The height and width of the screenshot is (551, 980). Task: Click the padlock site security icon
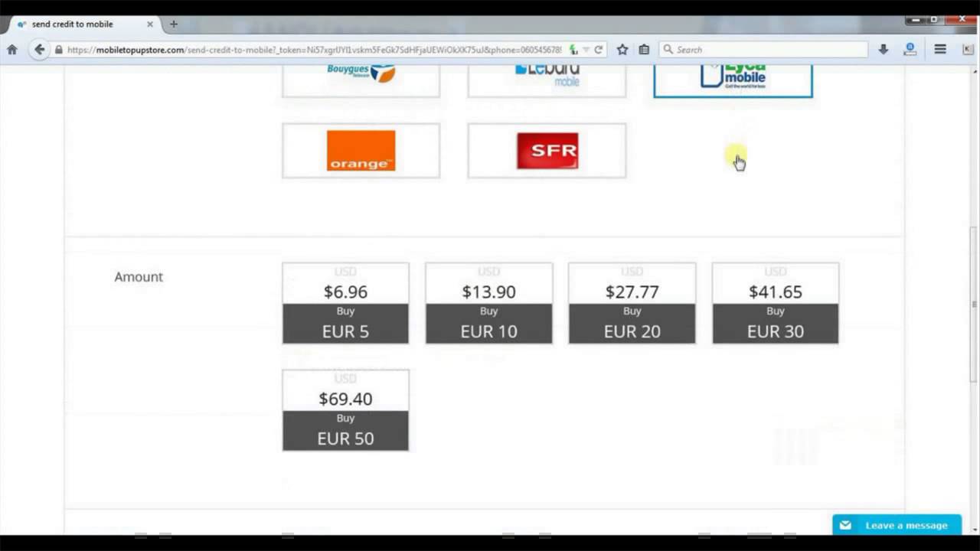coord(59,50)
